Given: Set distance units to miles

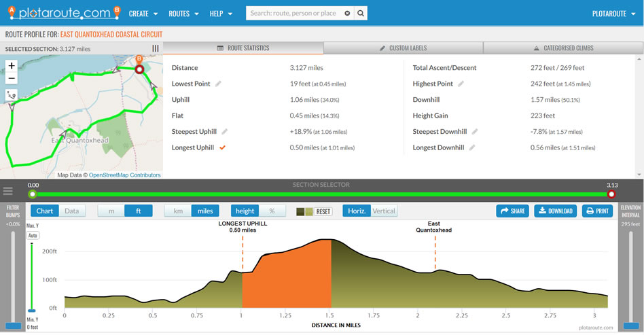Looking at the screenshot, I should tap(205, 211).
